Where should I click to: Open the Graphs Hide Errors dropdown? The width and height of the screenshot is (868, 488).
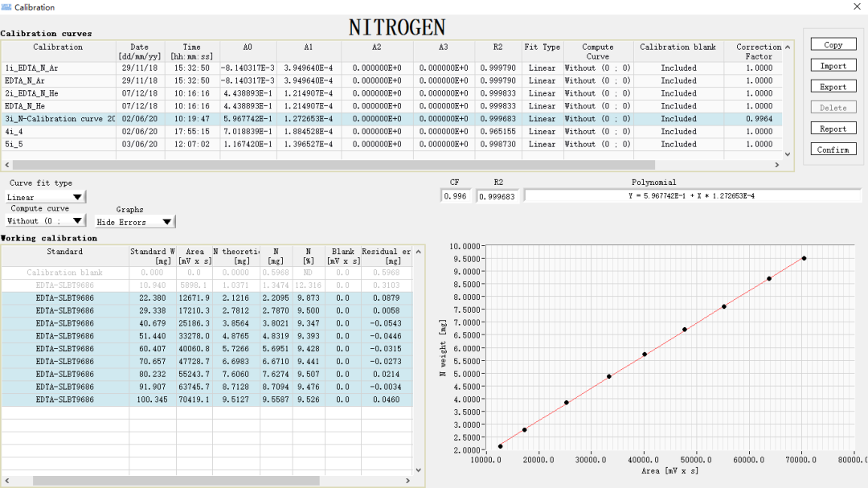pos(134,222)
